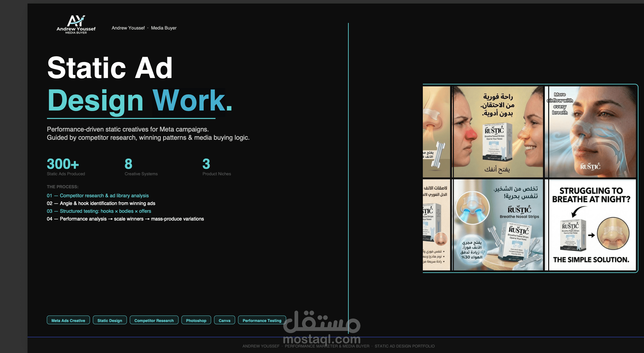Click step 04 Performance analysis scale winners
The width and height of the screenshot is (644, 353).
(x=125, y=219)
